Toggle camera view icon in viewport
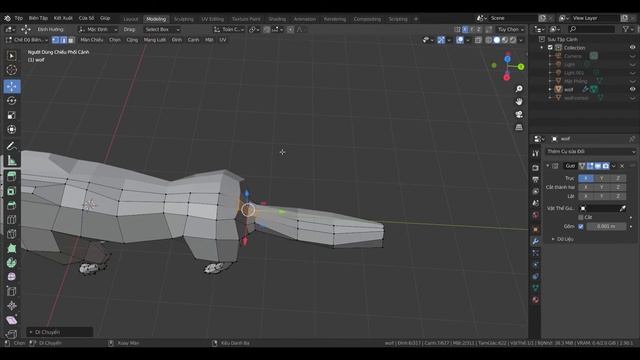The height and width of the screenshot is (360, 640). pos(519,114)
